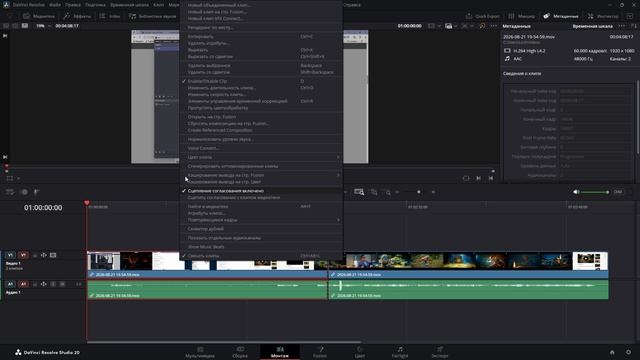
Task: Select second video clip thumbnails on timeline
Action: pos(468,261)
